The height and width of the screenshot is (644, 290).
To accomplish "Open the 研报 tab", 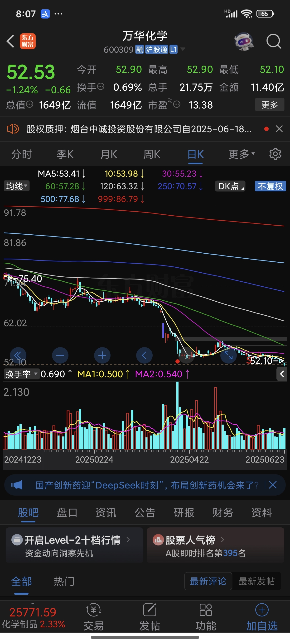I will [184, 512].
